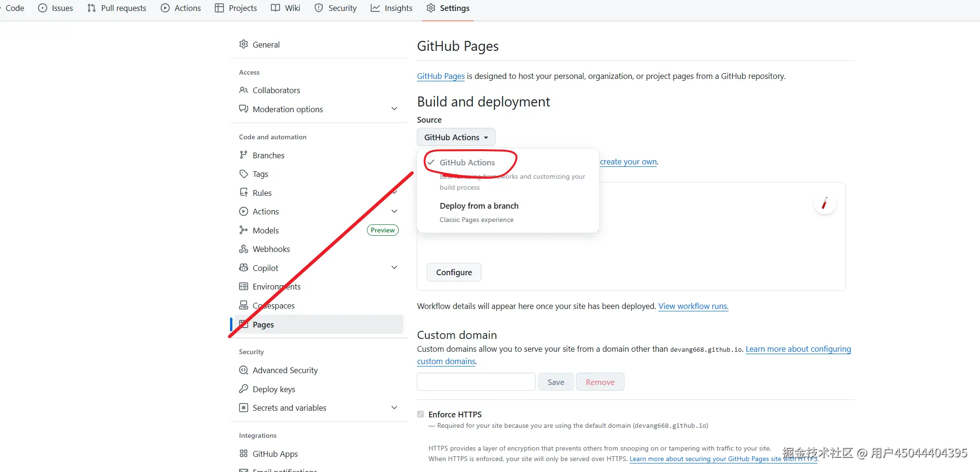The image size is (980, 472).
Task: Click the Issues circle icon in top nav
Action: pyautogui.click(x=43, y=8)
